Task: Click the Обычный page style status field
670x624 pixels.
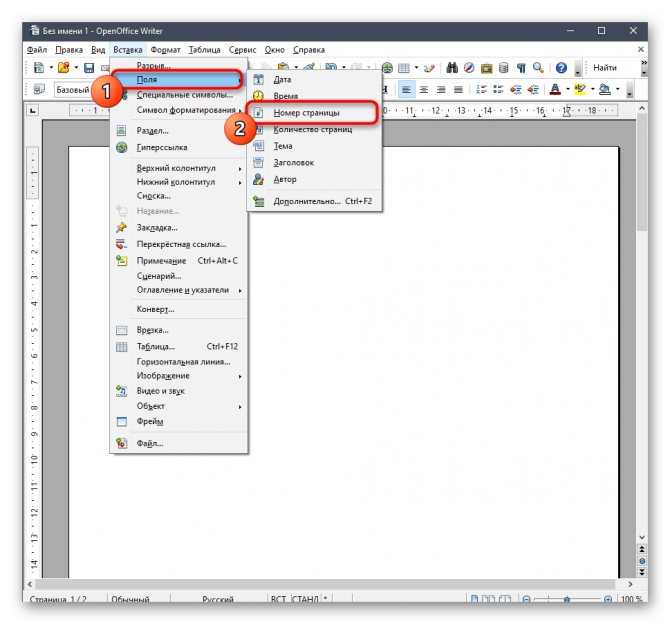Action: (130, 599)
